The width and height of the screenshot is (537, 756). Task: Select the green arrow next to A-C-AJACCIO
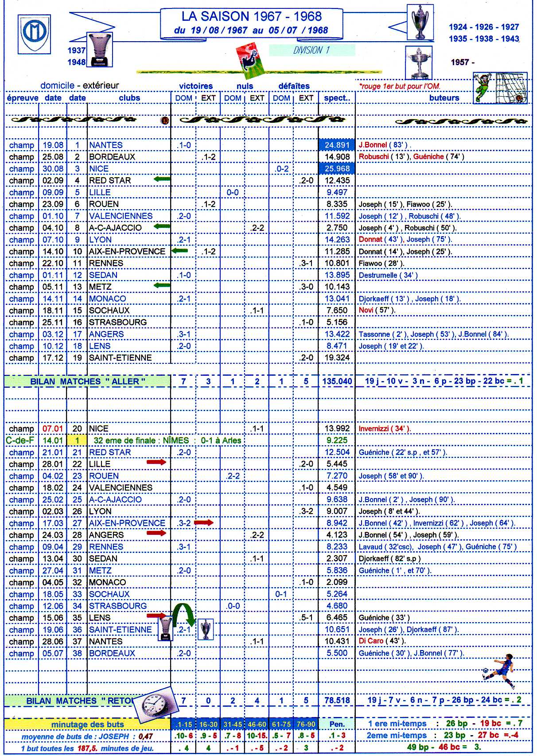click(162, 226)
